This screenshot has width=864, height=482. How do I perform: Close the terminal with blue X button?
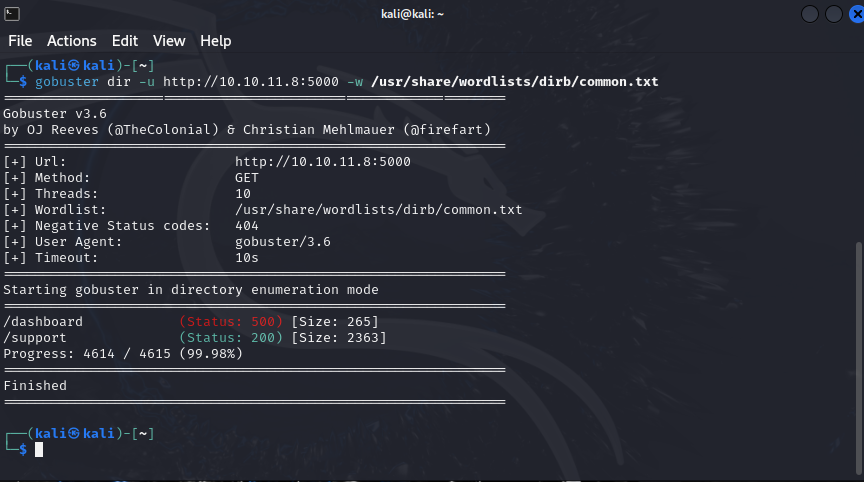pos(857,14)
